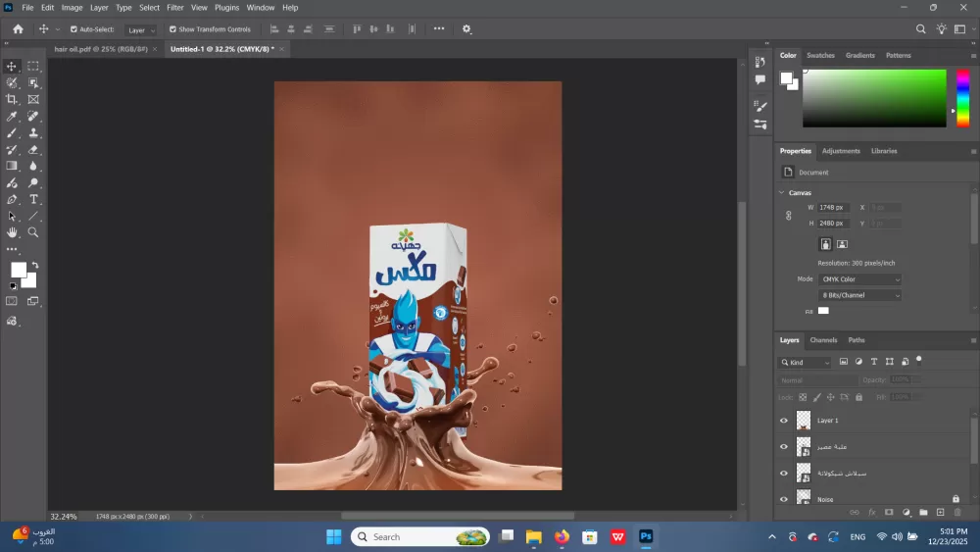Open the Color panel menu
Image resolution: width=980 pixels, height=552 pixels.
973,56
